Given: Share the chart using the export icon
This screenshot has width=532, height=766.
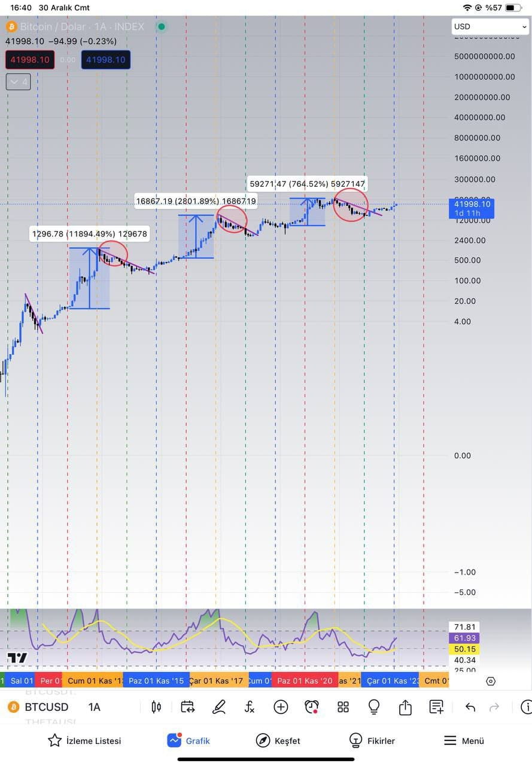Looking at the screenshot, I should 405,707.
